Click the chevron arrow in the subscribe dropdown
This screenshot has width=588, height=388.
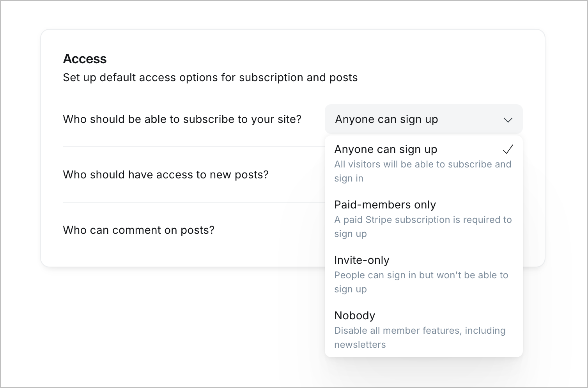[x=508, y=120]
